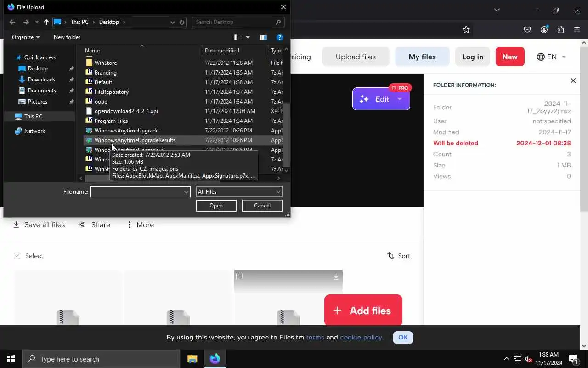Click the File name input box
This screenshot has width=588, height=368.
click(x=140, y=192)
